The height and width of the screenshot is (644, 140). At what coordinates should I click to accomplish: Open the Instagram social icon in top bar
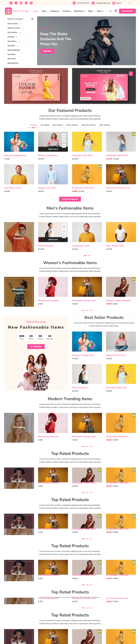tap(31, 3)
